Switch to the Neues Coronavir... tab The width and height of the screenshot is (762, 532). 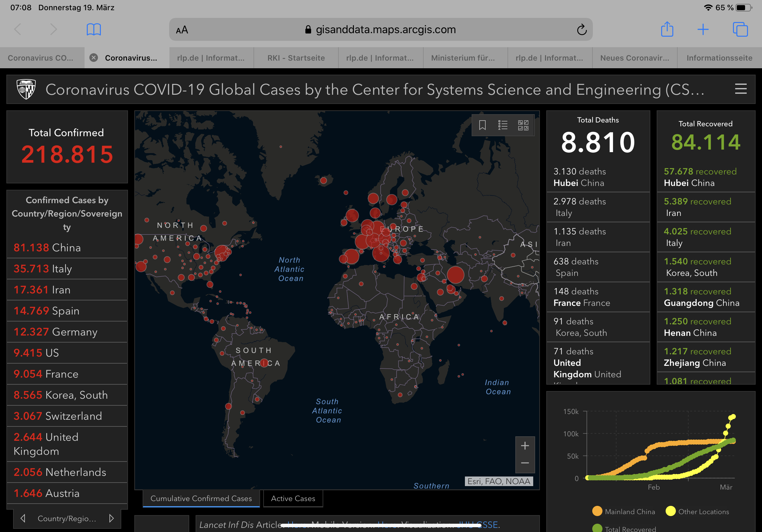tap(635, 58)
